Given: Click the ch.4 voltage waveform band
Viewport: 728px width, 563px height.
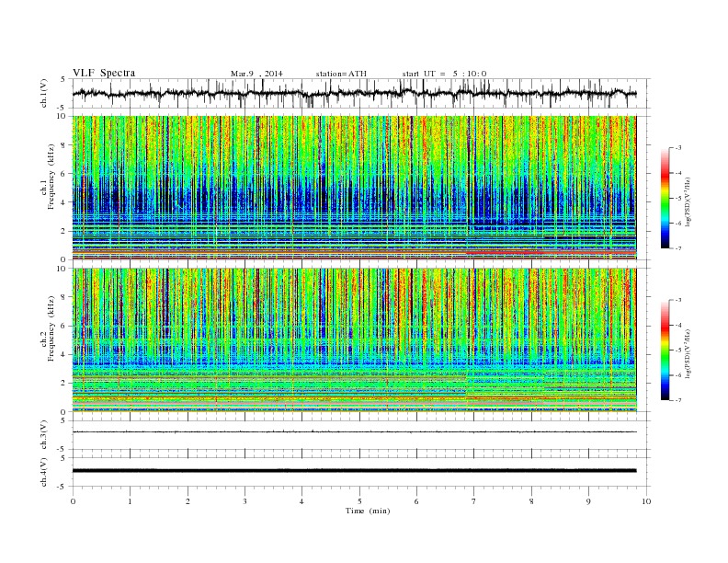Looking at the screenshot, I should pyautogui.click(x=355, y=471).
